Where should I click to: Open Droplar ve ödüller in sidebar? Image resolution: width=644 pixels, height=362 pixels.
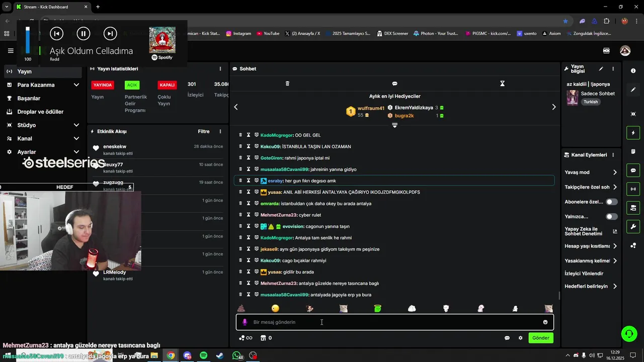(43, 112)
